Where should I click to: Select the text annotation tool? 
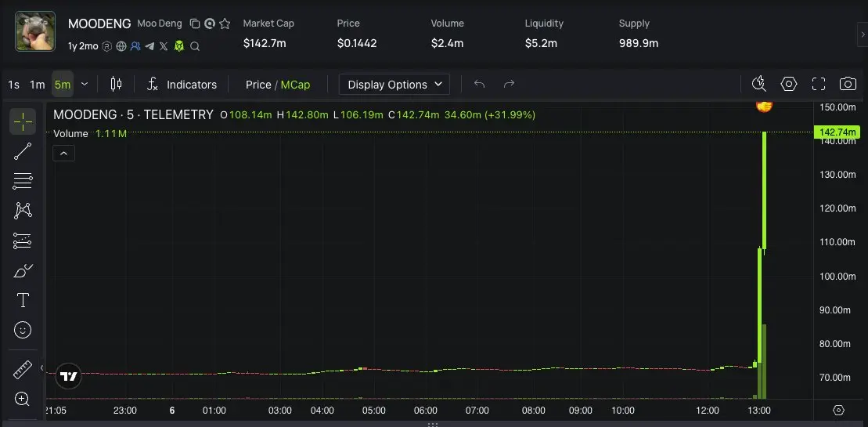[23, 301]
